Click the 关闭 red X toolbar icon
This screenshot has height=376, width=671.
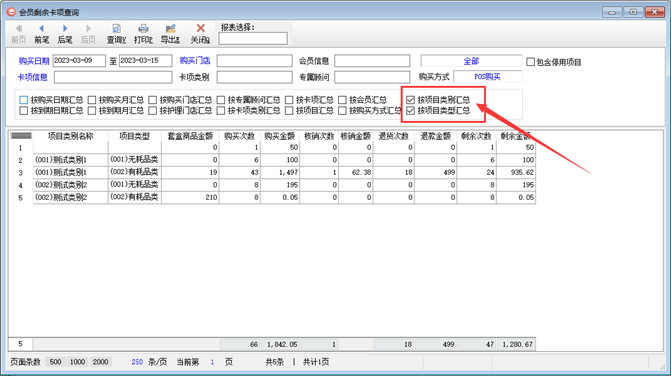point(200,28)
